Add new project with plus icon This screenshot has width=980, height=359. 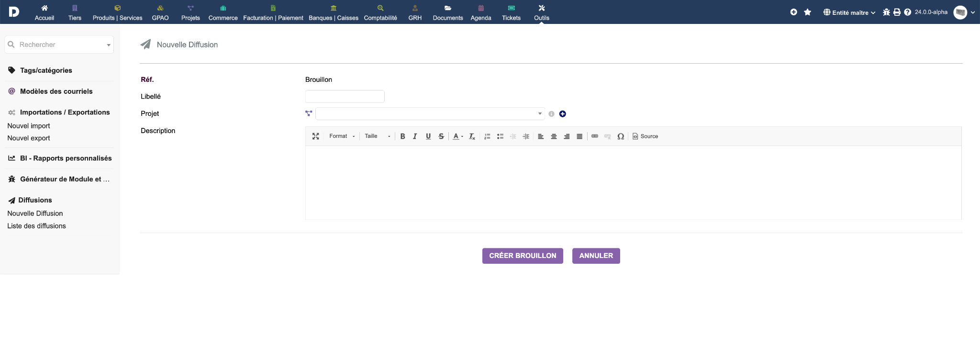tap(563, 114)
